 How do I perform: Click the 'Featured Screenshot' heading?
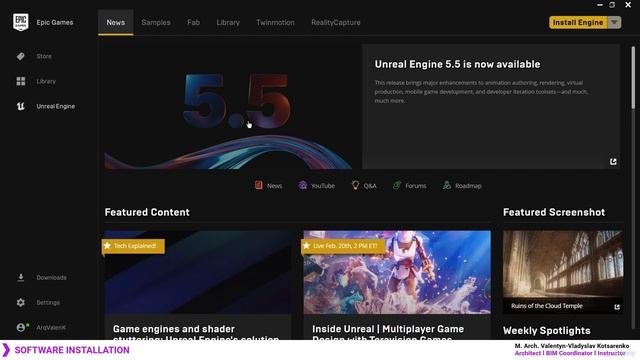click(554, 212)
